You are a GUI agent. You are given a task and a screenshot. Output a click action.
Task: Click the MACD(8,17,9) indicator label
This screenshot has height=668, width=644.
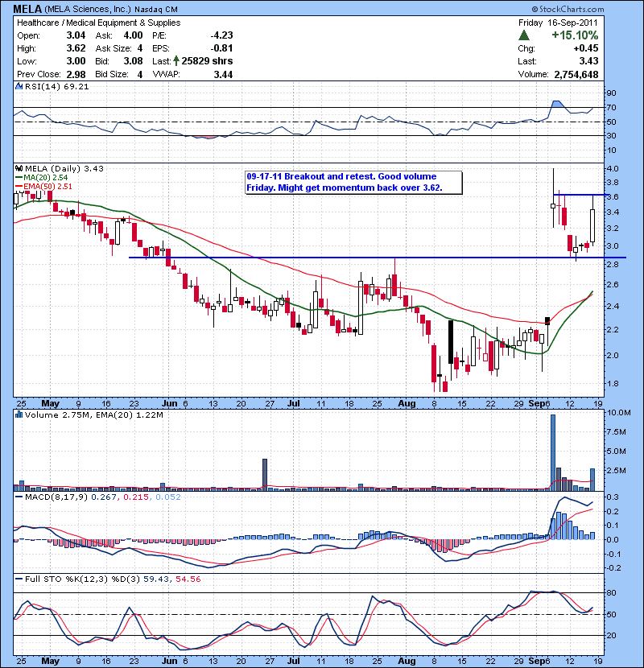tap(56, 497)
